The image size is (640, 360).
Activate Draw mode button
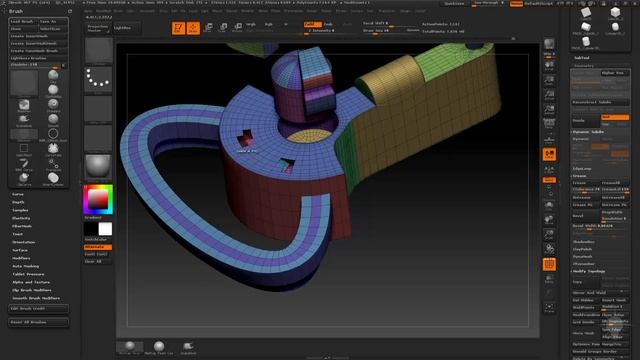click(193, 28)
